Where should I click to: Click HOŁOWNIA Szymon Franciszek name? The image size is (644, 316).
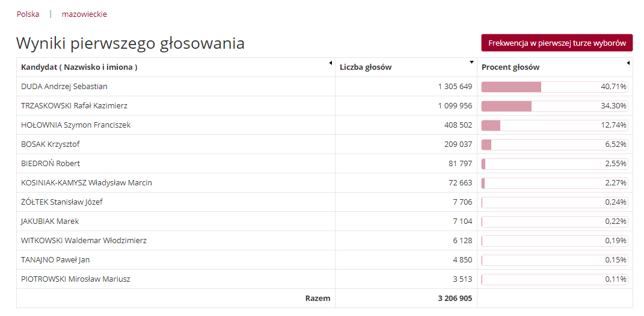point(76,125)
